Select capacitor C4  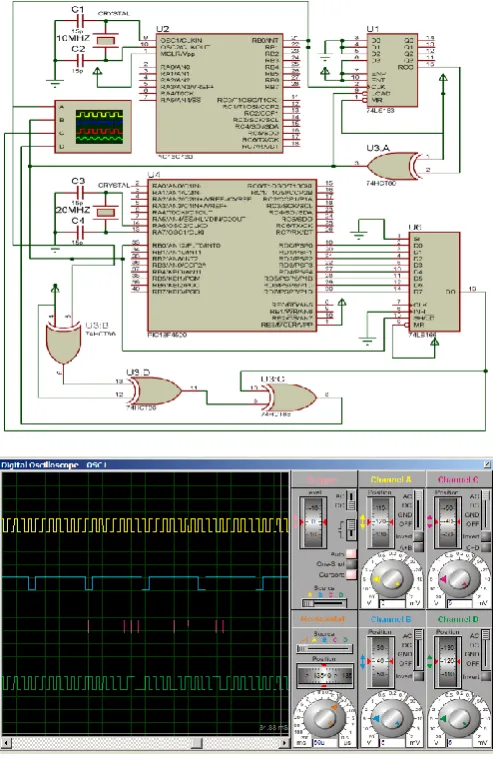(80, 232)
